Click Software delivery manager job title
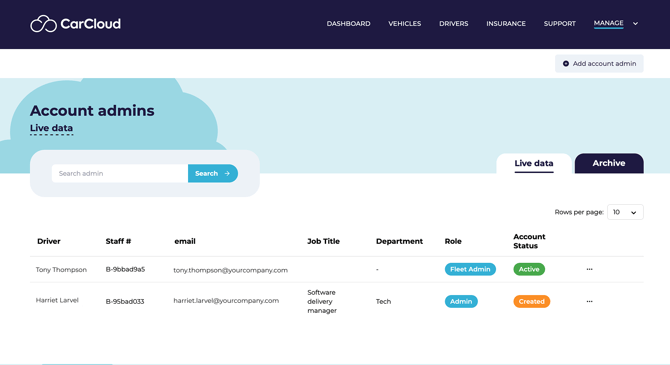Image resolution: width=670 pixels, height=365 pixels. (322, 301)
